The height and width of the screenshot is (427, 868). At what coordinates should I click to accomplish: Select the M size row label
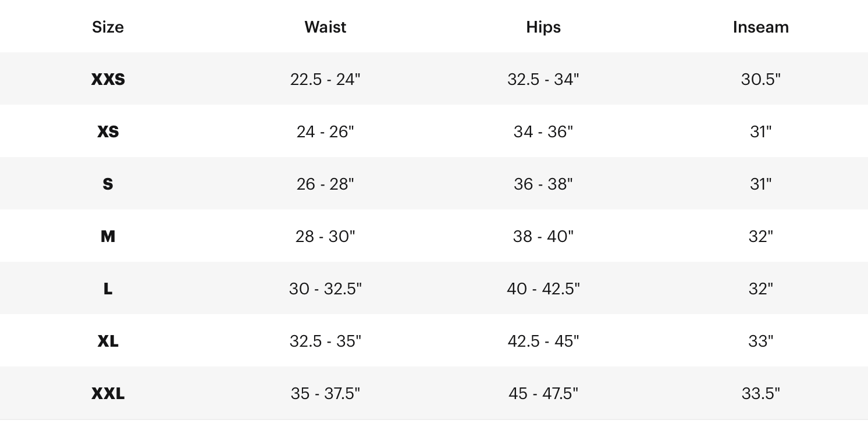pos(108,236)
